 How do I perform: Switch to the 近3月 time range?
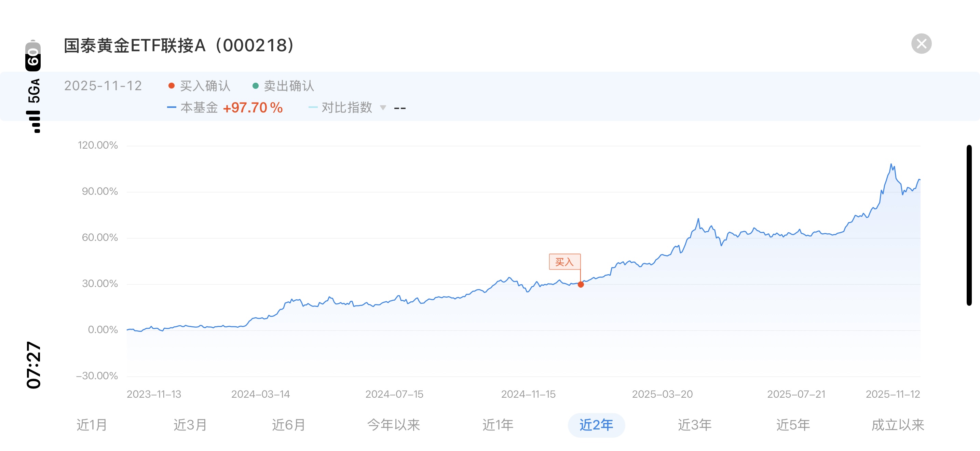pyautogui.click(x=190, y=425)
